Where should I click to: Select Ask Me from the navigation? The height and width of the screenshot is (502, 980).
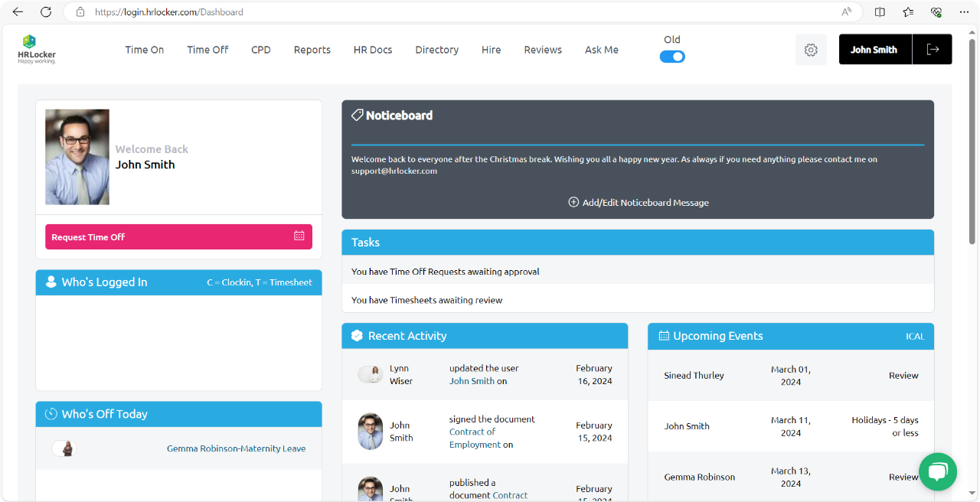click(601, 49)
